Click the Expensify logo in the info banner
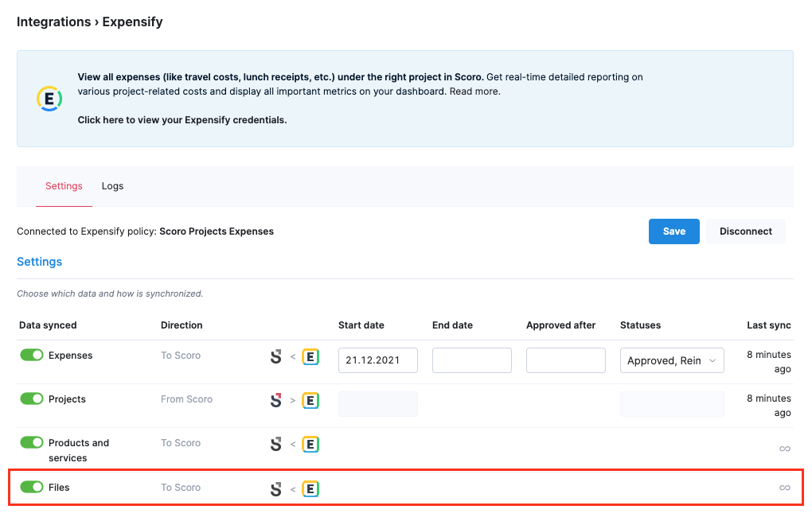The width and height of the screenshot is (812, 525). click(x=49, y=99)
